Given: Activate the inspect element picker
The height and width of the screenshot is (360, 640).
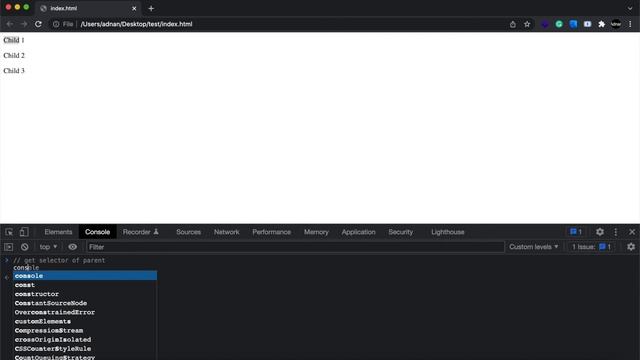Looking at the screenshot, I should pos(9,232).
